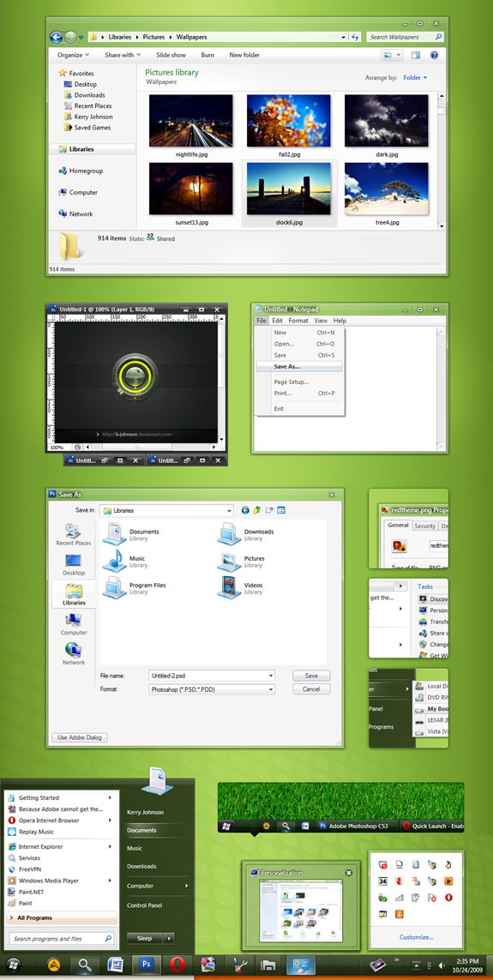Click the Customize link in notification popup
493x980 pixels.
tap(416, 937)
